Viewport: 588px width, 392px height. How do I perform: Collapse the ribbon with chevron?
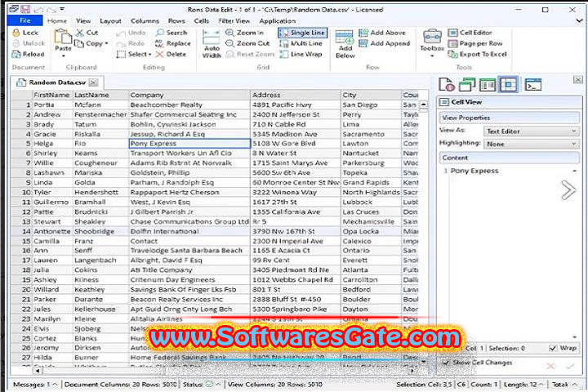[x=579, y=21]
